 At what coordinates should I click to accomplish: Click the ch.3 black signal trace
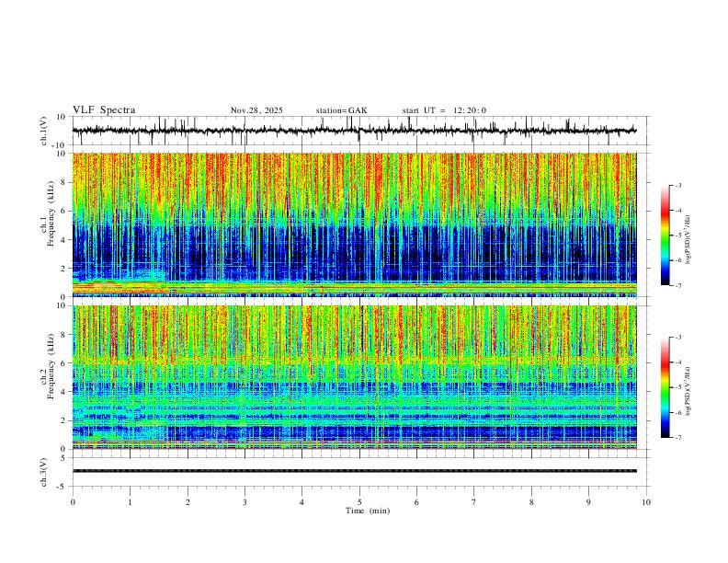(355, 471)
